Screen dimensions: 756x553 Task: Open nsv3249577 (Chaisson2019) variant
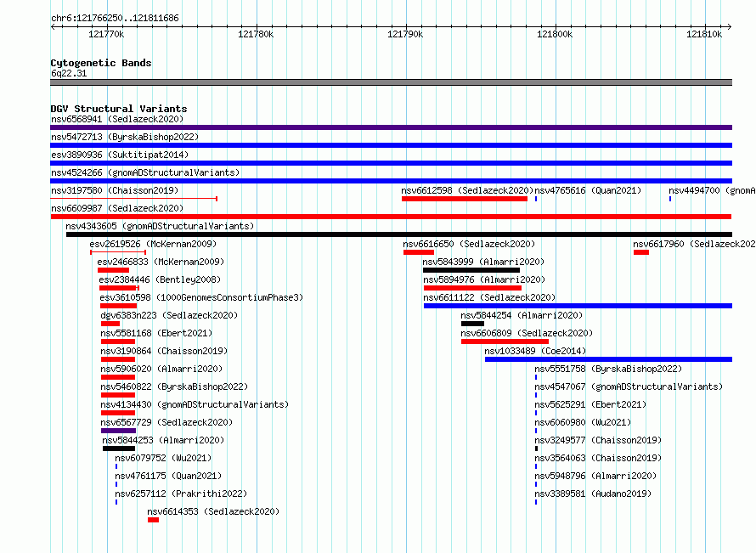click(598, 440)
